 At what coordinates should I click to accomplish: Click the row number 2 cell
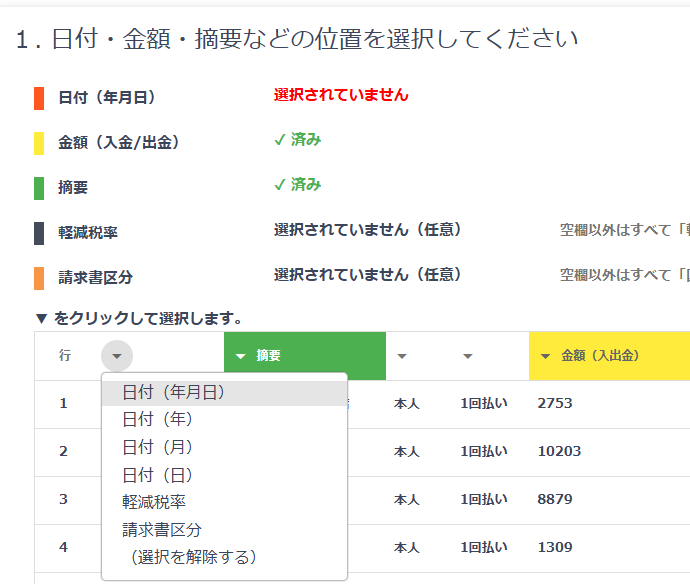tap(63, 451)
